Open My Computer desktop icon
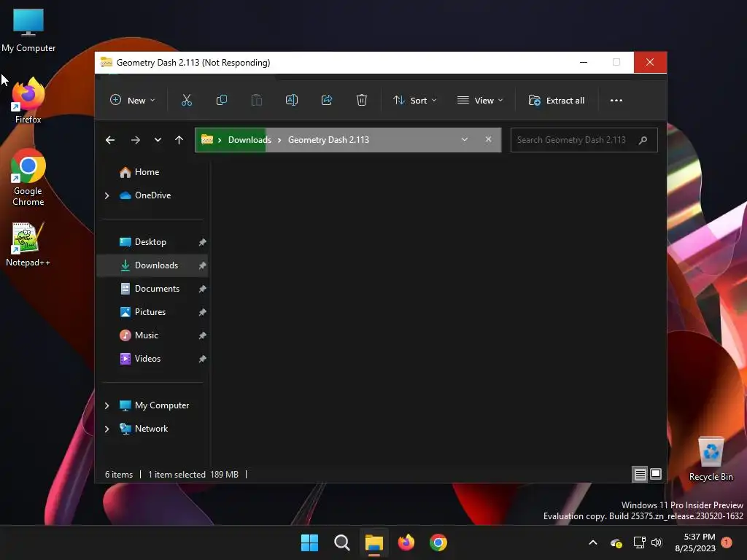The height and width of the screenshot is (560, 747). pos(28,30)
